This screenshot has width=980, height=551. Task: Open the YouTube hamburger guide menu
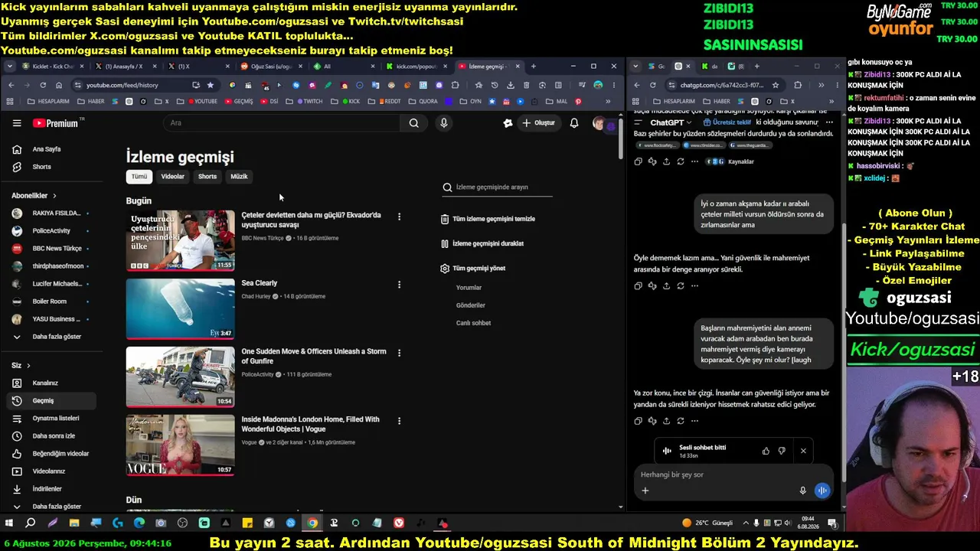[x=17, y=123]
